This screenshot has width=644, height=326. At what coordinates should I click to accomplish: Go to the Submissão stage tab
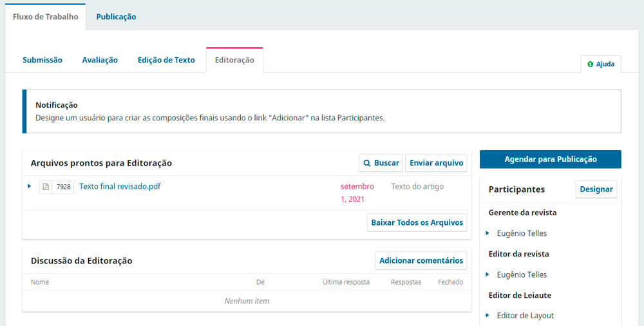[x=43, y=60]
